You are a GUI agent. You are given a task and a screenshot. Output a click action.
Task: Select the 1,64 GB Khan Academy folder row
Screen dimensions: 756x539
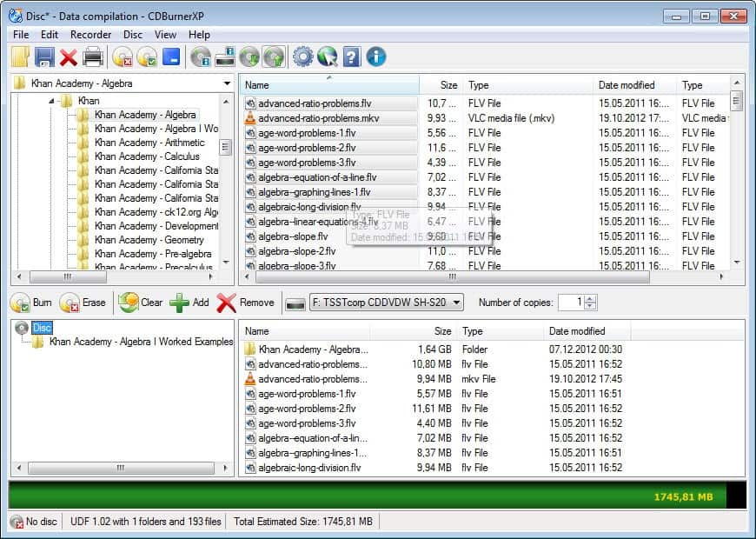click(434, 349)
